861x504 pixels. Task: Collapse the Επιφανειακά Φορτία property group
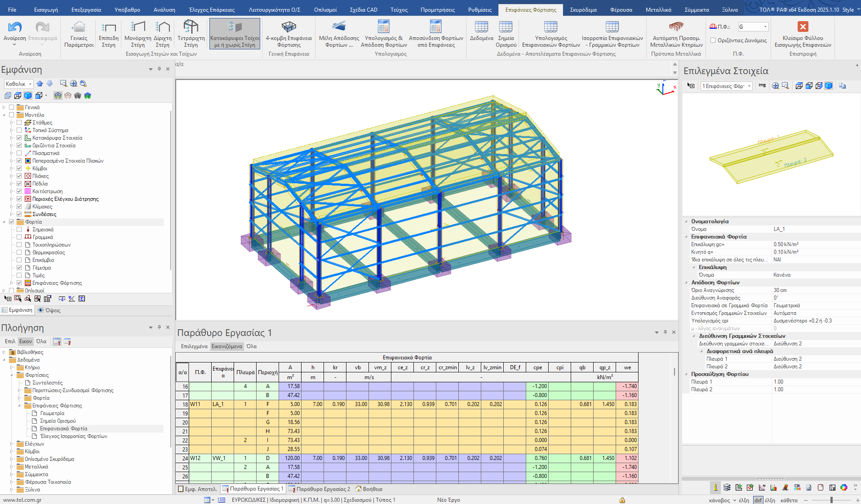(686, 237)
